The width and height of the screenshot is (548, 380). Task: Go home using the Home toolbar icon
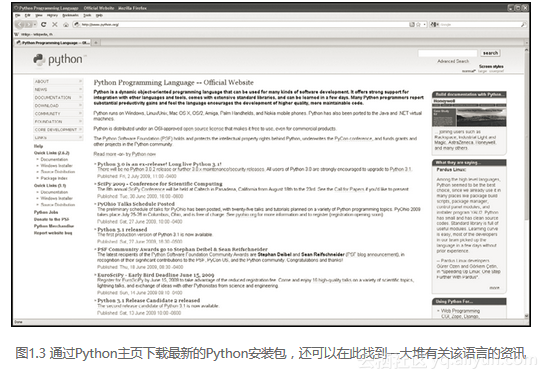pos(66,24)
